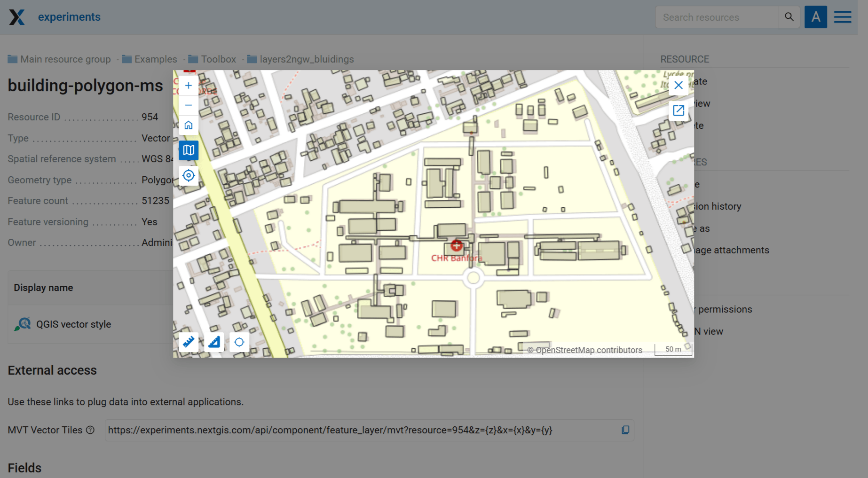The width and height of the screenshot is (868, 478).
Task: Open preview in new window icon
Action: 678,110
